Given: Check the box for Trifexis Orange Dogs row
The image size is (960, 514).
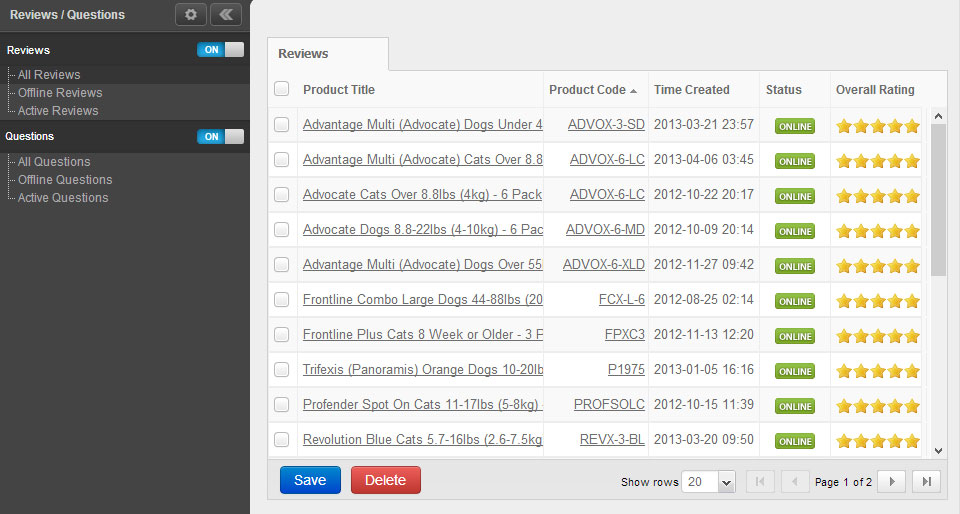Looking at the screenshot, I should coord(282,370).
